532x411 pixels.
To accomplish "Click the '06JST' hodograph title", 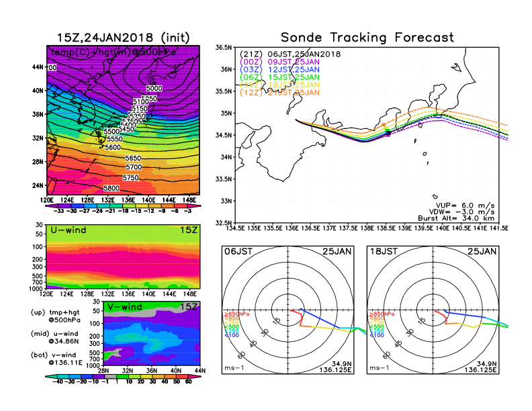I will [238, 251].
